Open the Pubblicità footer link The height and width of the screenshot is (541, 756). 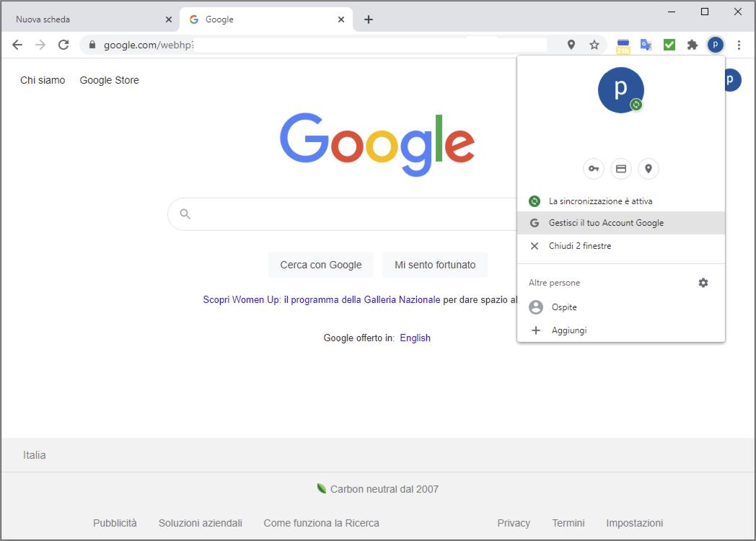[115, 523]
